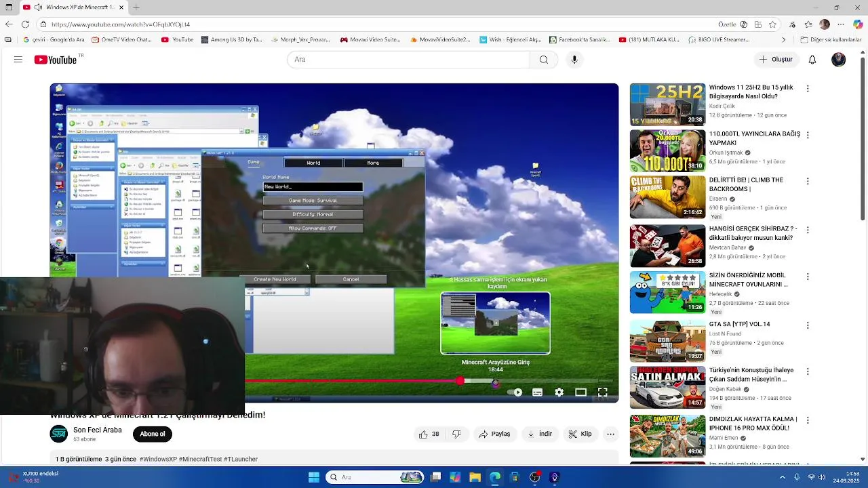Open 'SİZİN ÖNERDİĞİNİZ MOBİL MINECRAFT' thumbnail

[x=667, y=293]
